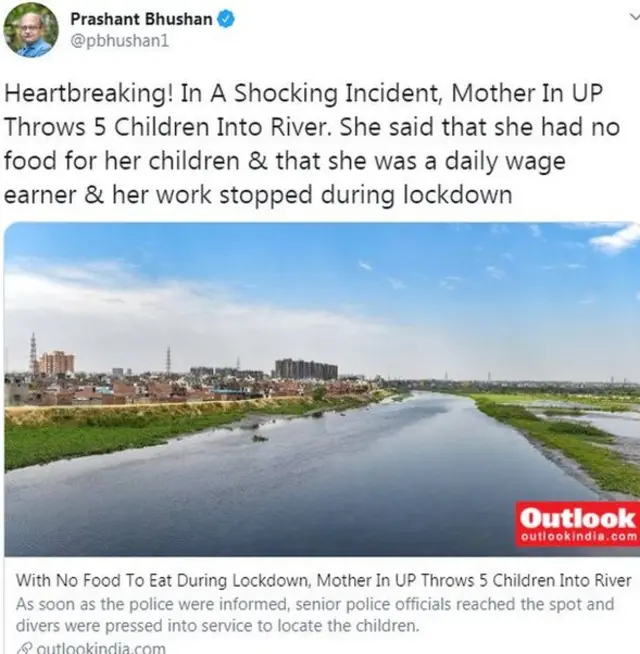Click the transmission tower in the photo

(33, 354)
